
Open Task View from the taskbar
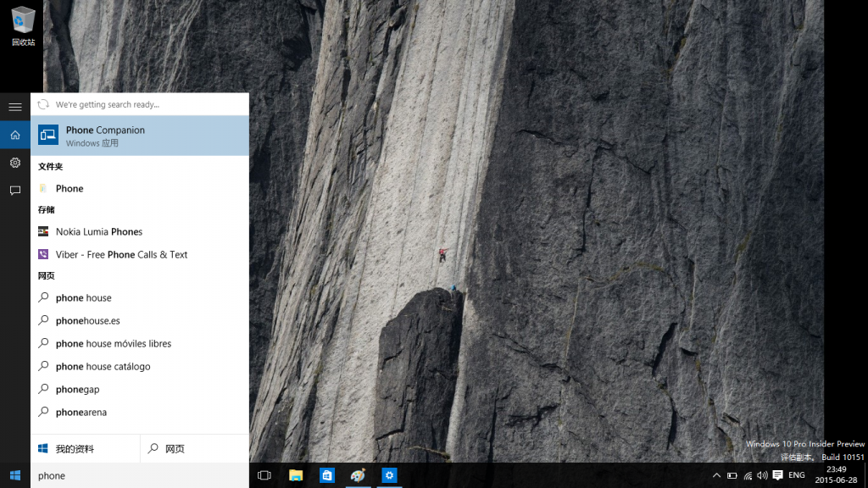click(264, 475)
